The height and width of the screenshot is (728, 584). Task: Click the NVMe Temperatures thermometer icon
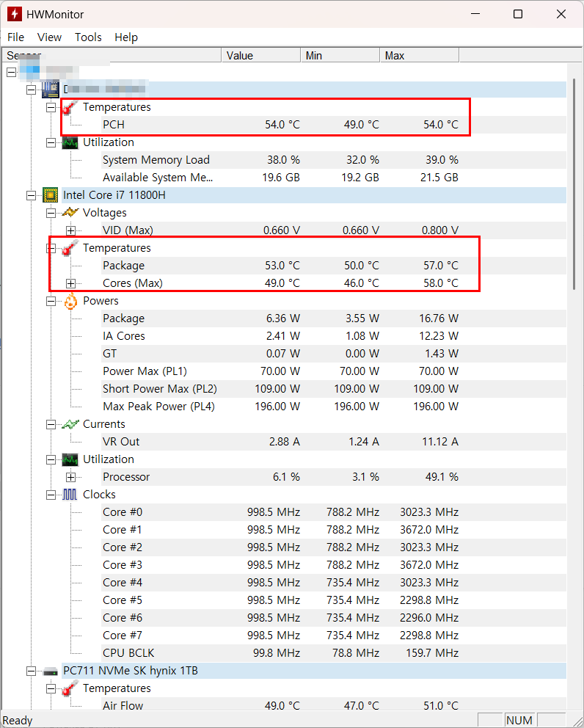(70, 688)
